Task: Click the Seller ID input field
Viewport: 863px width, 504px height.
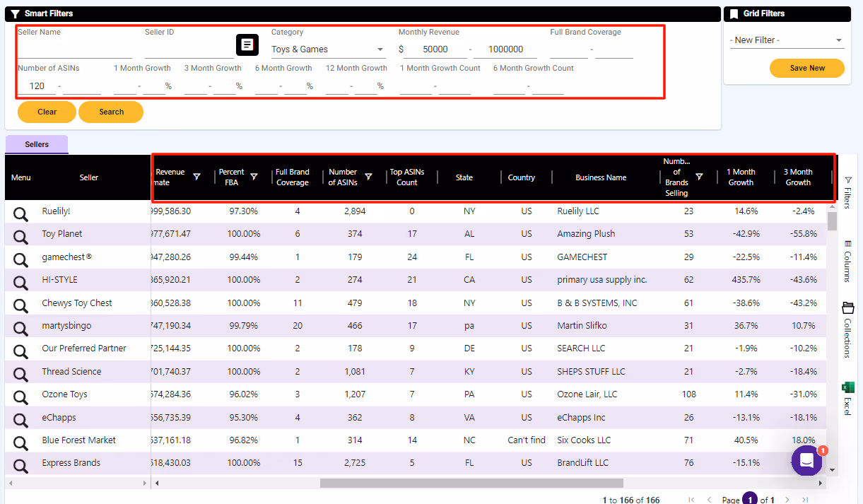Action: [x=189, y=49]
